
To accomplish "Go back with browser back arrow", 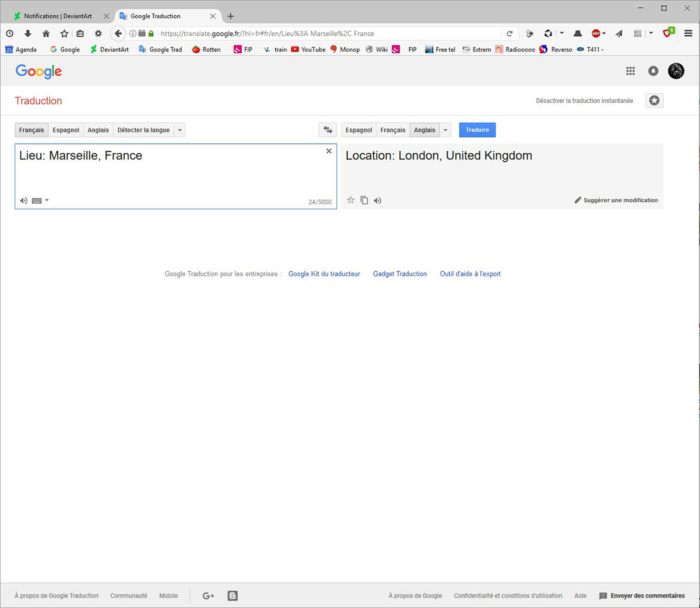I will (x=118, y=33).
